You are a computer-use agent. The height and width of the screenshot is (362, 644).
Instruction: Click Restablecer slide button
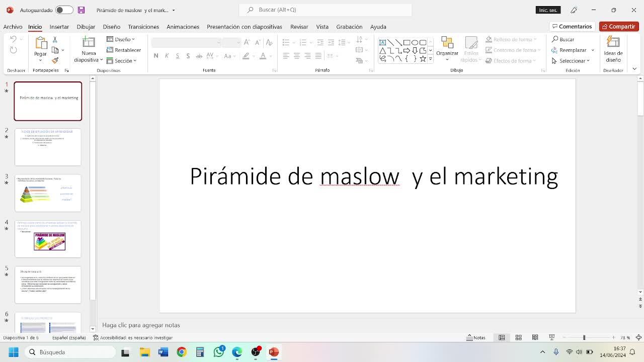[x=124, y=50]
